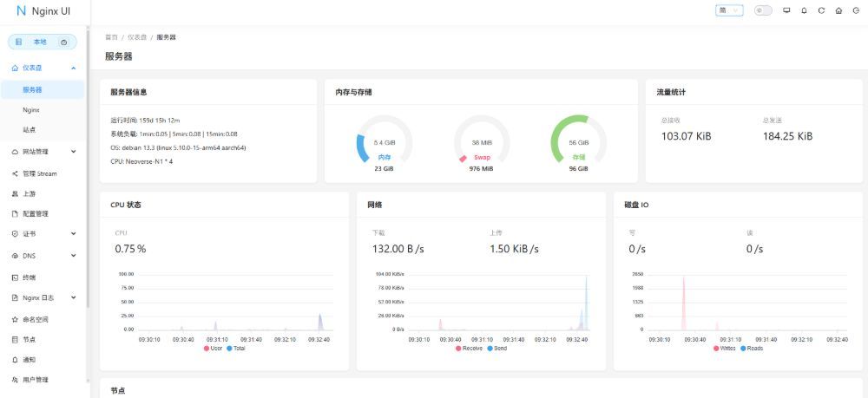Click the 上游 upstream icon

[x=15, y=194]
